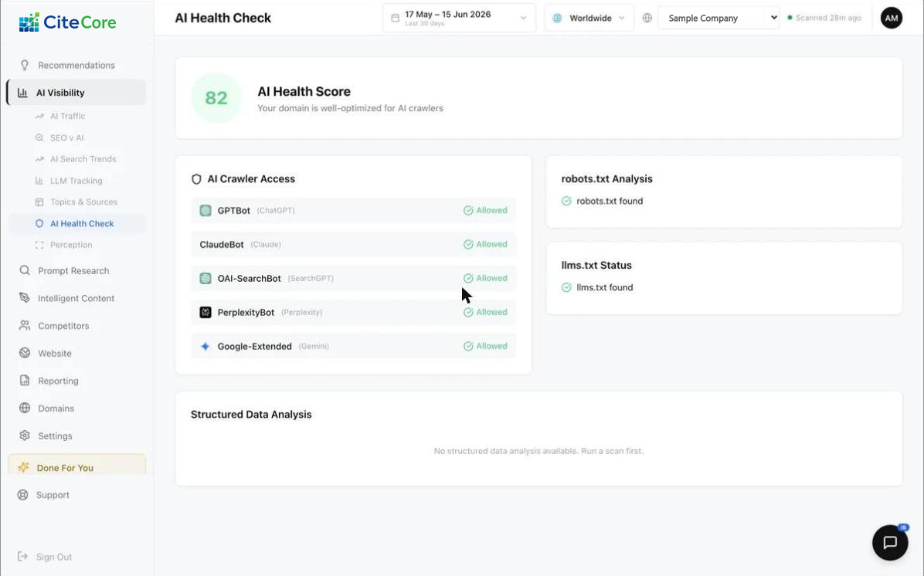Click the robots.txt found check status

pos(603,201)
